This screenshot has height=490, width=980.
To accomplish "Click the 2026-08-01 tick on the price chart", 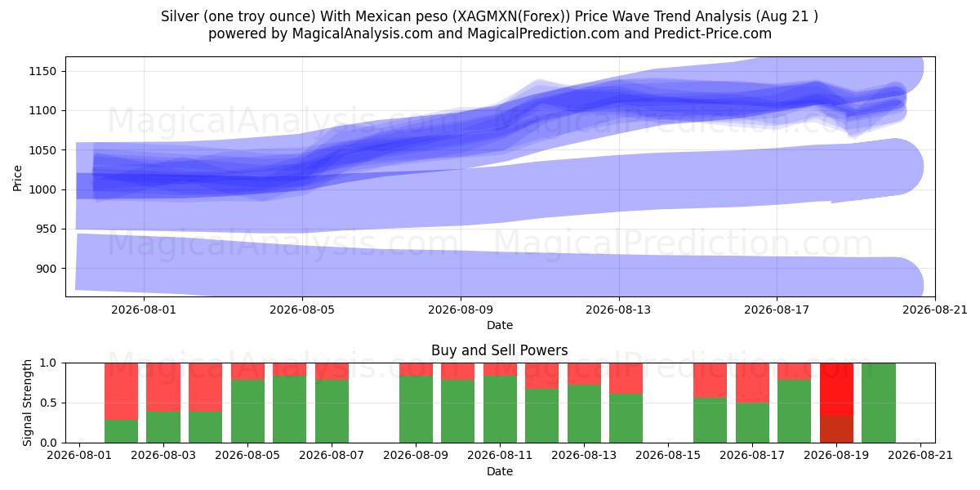I will [144, 310].
